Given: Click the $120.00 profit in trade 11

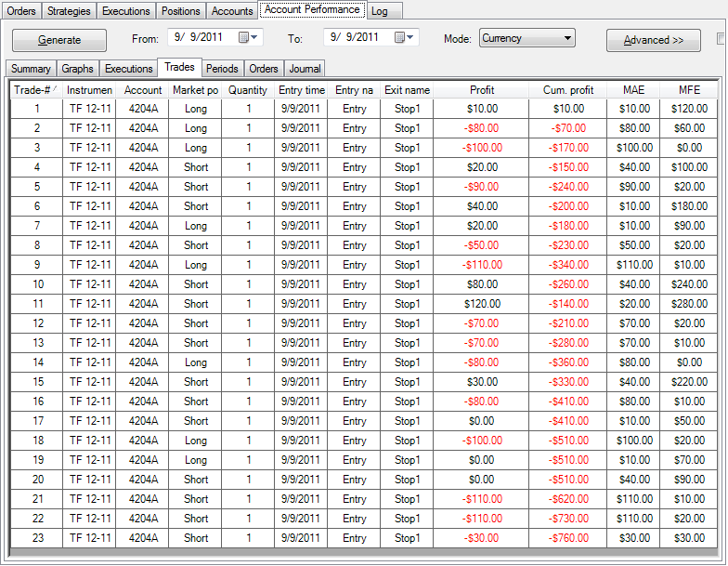Looking at the screenshot, I should pos(481,304).
